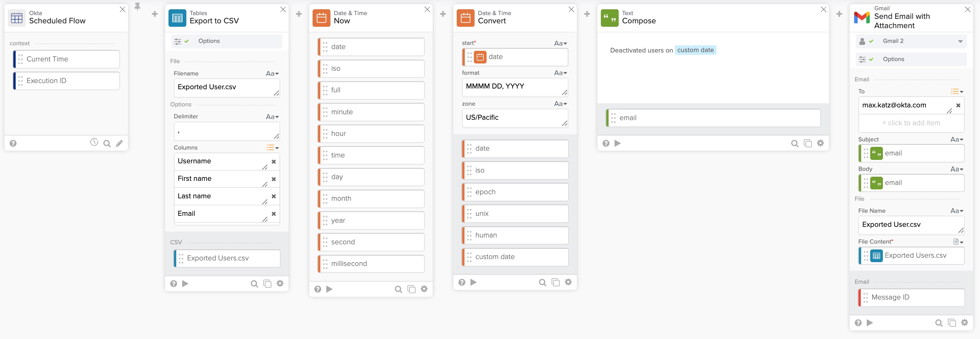Image resolution: width=980 pixels, height=339 pixels.
Task: Open gear settings on Convert card
Action: coord(568,282)
